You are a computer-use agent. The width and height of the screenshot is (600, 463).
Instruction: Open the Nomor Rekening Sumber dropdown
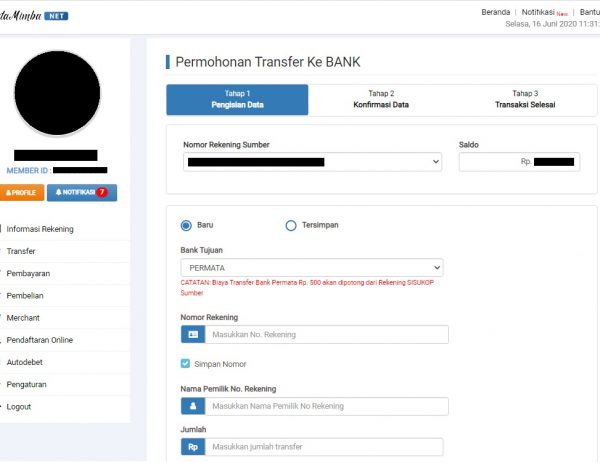[313, 162]
